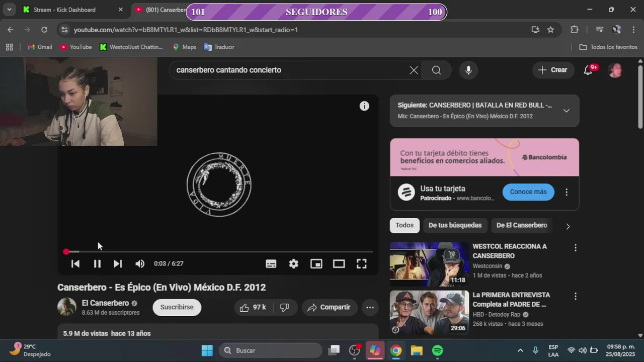The image size is (644, 362).
Task: Pause the video with the pause button
Action: (x=97, y=263)
